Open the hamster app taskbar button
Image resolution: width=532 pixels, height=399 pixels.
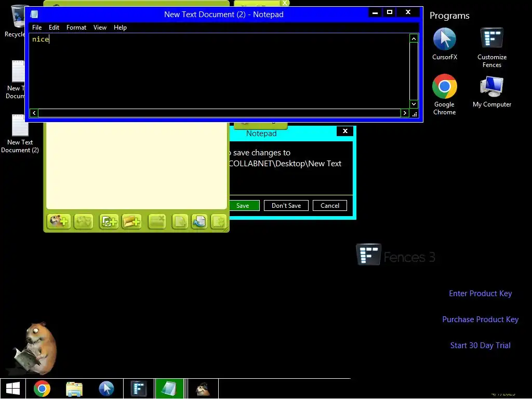click(203, 389)
